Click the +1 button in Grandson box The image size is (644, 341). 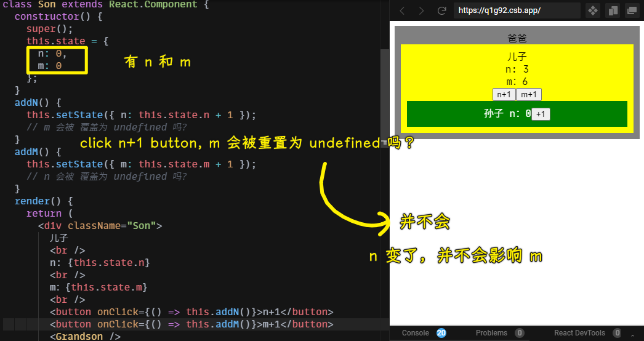(x=541, y=114)
